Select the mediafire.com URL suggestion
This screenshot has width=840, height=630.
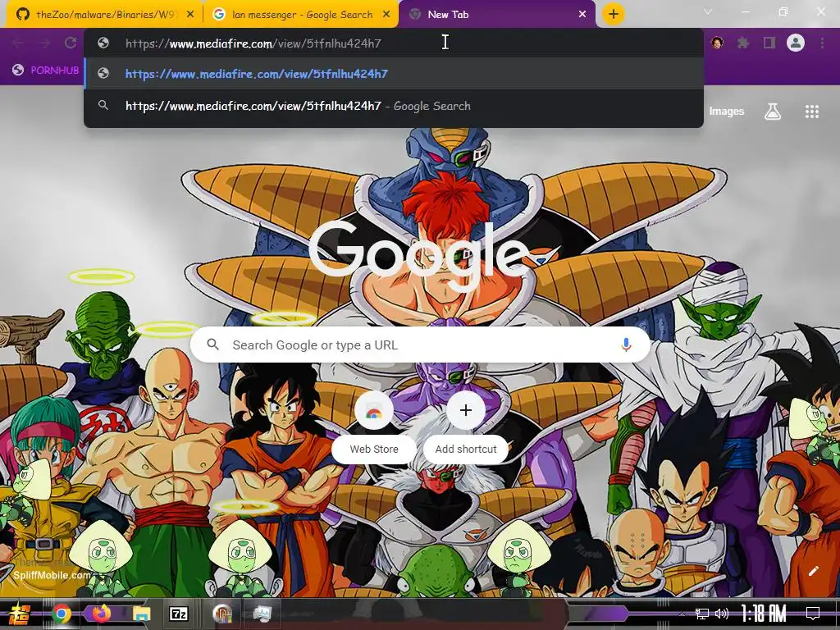coord(394,74)
